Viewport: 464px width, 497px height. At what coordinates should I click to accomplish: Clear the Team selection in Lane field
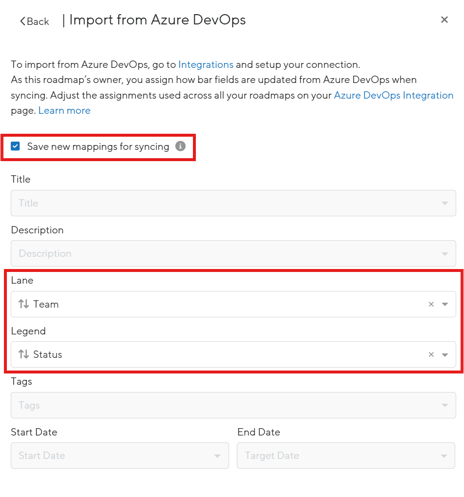point(431,304)
